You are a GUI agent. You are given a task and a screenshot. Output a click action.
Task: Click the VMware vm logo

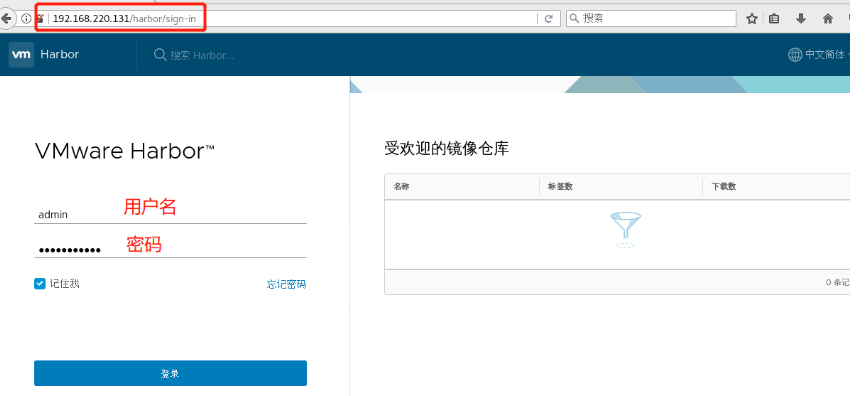click(x=21, y=54)
